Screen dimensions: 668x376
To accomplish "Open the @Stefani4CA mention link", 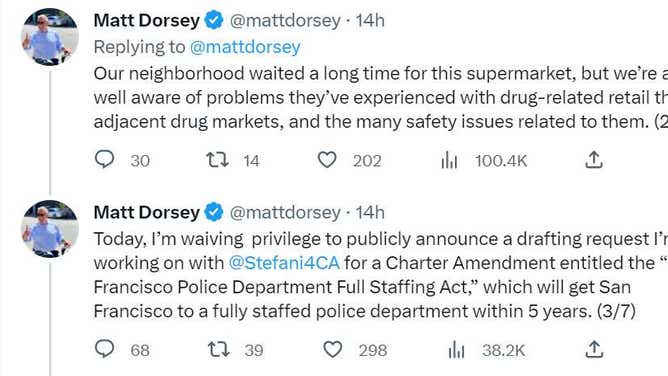I will point(284,263).
